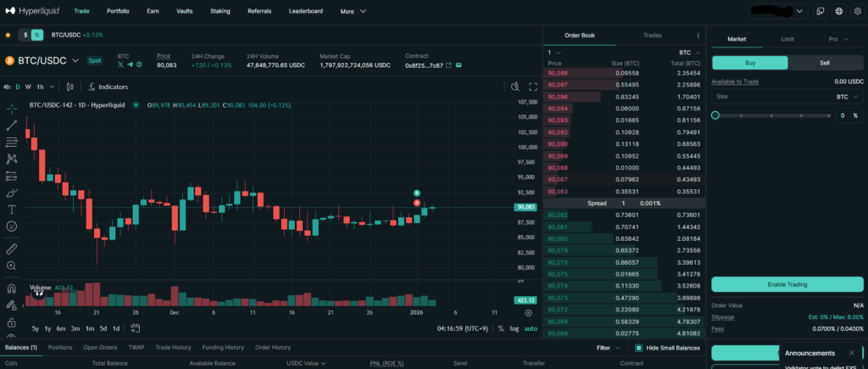
Task: Enter fullscreen chart mode
Action: tap(533, 87)
